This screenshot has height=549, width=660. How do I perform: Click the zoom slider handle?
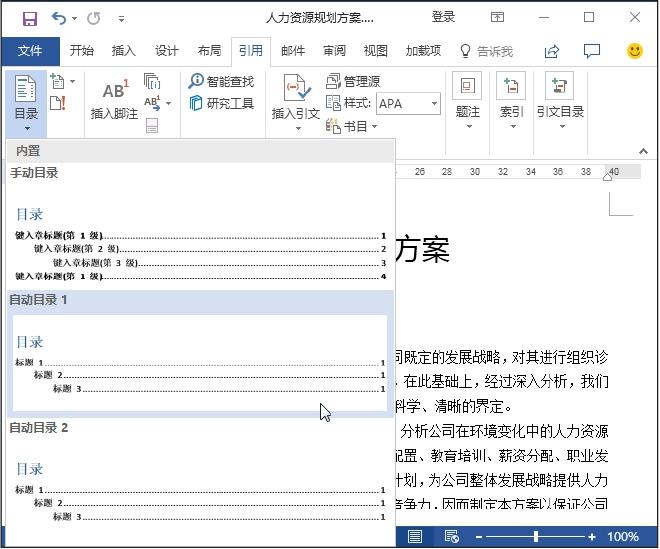[535, 537]
